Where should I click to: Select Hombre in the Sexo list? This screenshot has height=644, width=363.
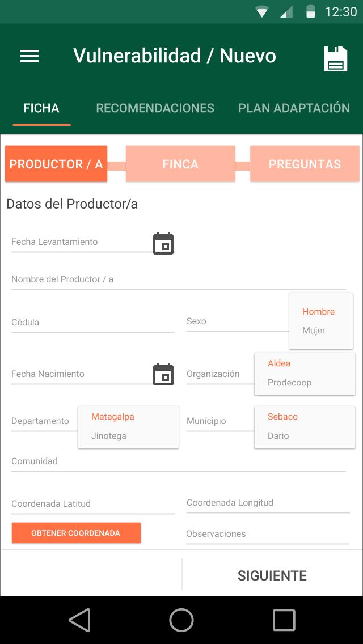(318, 312)
